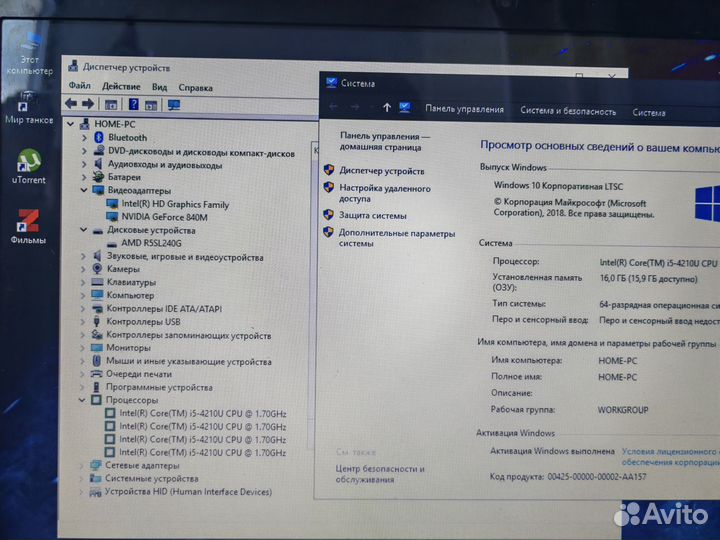
Task: Click Панель управления in the breadcrumb
Action: click(464, 109)
